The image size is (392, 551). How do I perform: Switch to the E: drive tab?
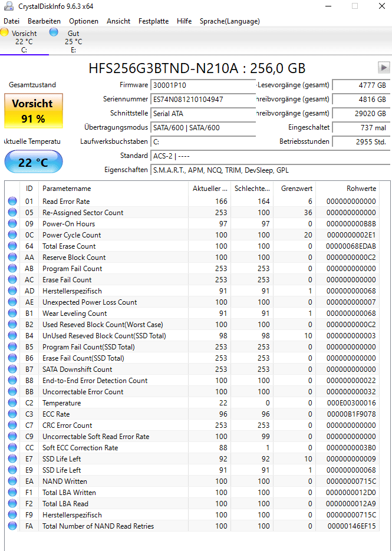point(74,41)
